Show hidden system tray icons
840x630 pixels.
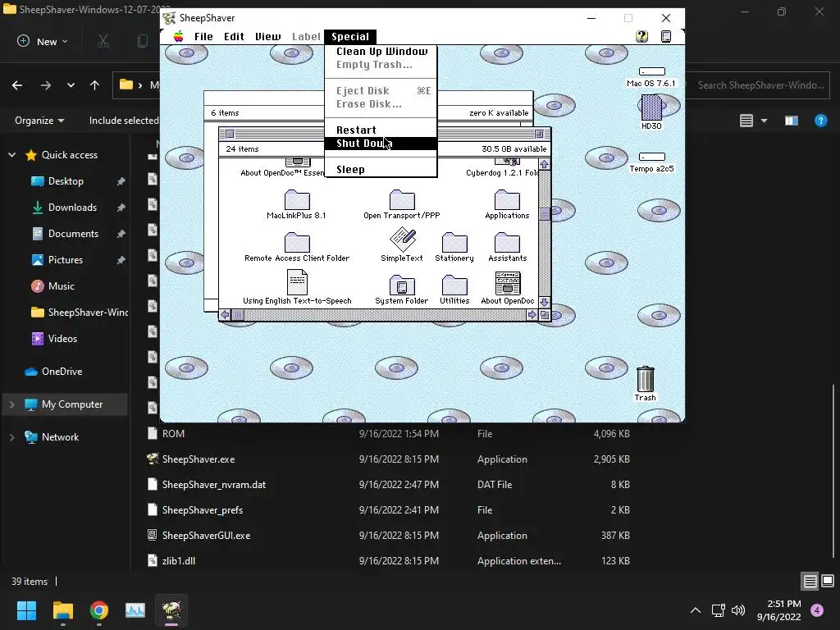click(x=696, y=610)
